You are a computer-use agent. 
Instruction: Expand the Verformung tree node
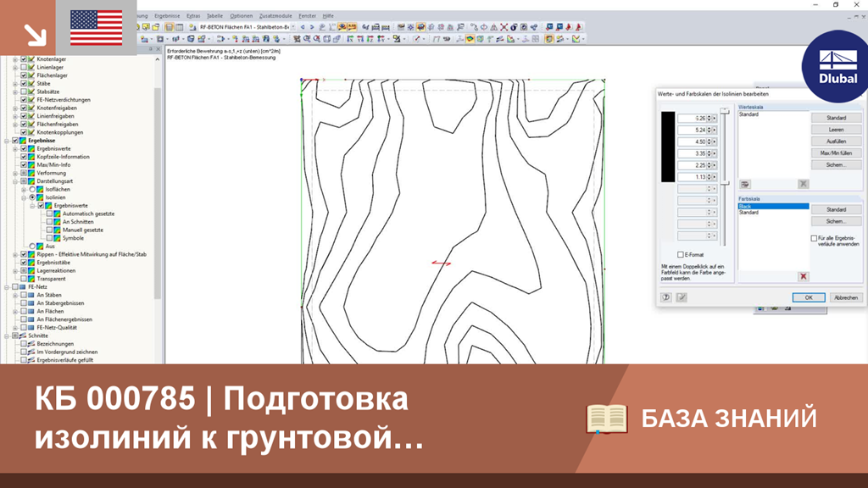[15, 173]
